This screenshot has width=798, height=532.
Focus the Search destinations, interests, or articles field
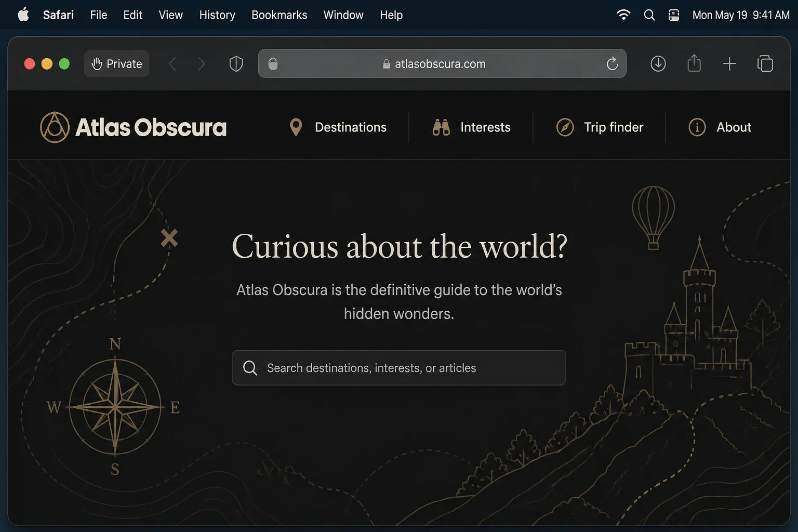point(398,368)
